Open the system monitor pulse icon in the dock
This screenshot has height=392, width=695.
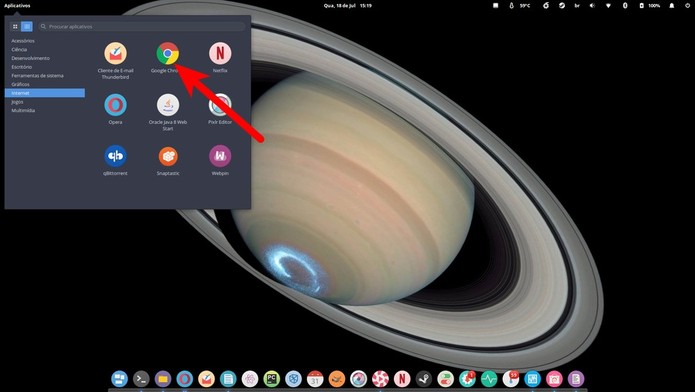(x=489, y=379)
